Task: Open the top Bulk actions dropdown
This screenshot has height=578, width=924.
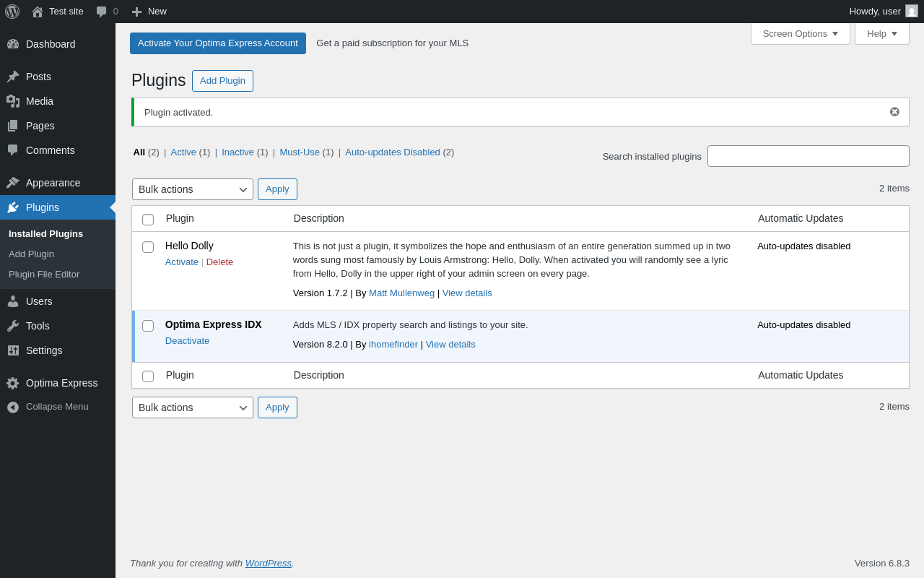Action: point(193,189)
